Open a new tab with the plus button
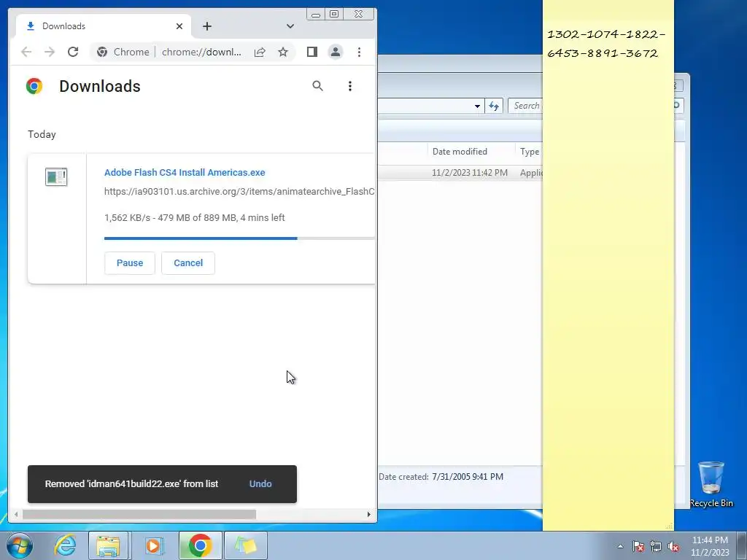Image resolution: width=747 pixels, height=560 pixels. coord(206,26)
